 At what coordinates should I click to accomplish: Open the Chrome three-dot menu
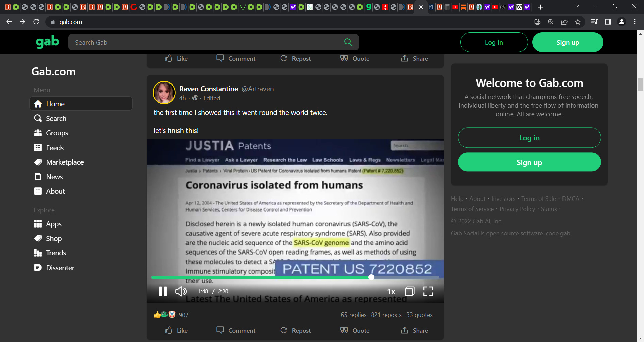point(635,22)
